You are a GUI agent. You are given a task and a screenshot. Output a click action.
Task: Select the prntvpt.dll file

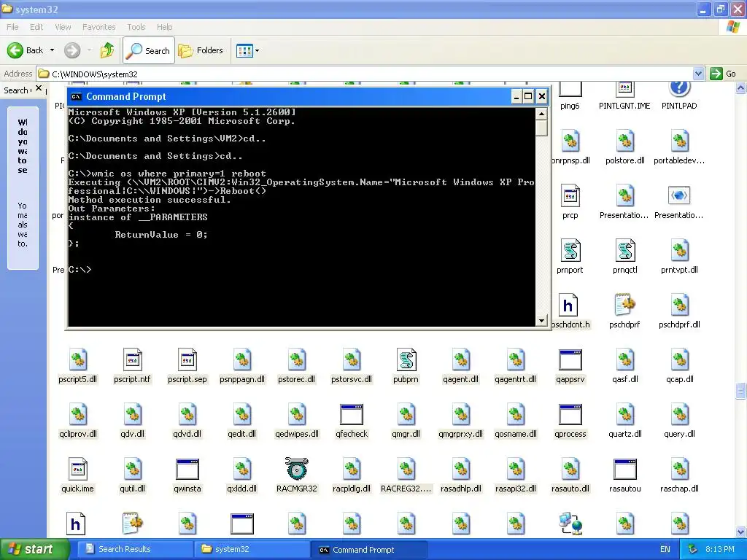click(680, 256)
